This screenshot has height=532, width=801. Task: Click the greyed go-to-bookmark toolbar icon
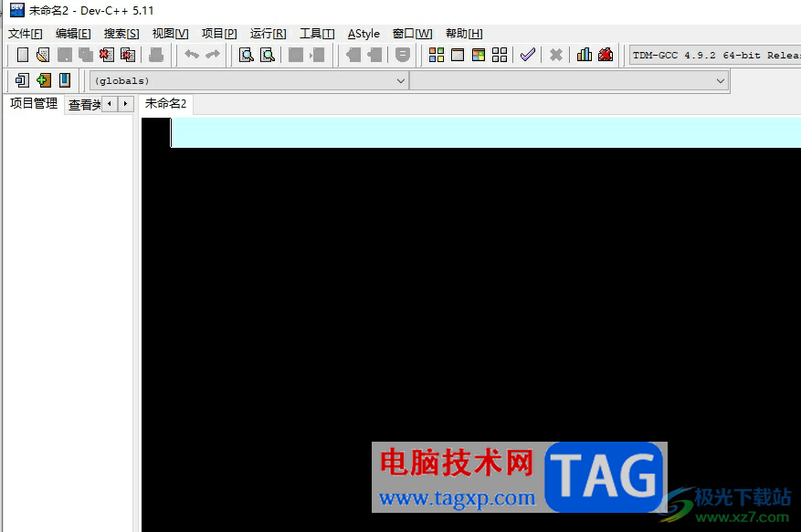pos(403,55)
